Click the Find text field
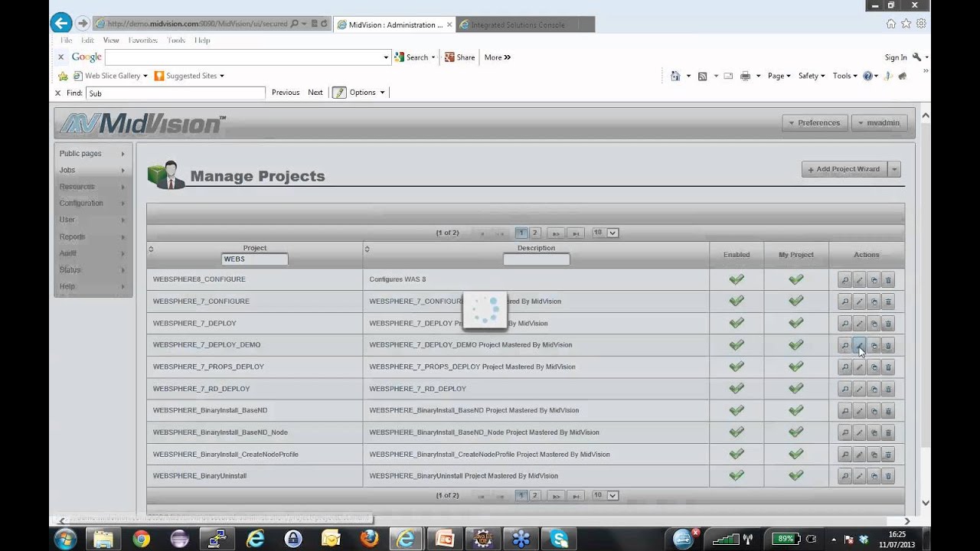980x551 pixels. pyautogui.click(x=175, y=93)
